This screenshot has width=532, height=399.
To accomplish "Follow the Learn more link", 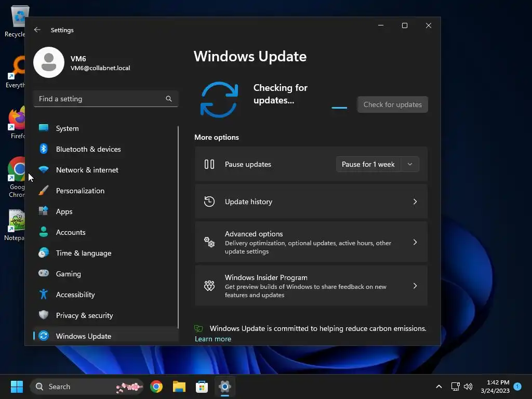I will (x=212, y=339).
